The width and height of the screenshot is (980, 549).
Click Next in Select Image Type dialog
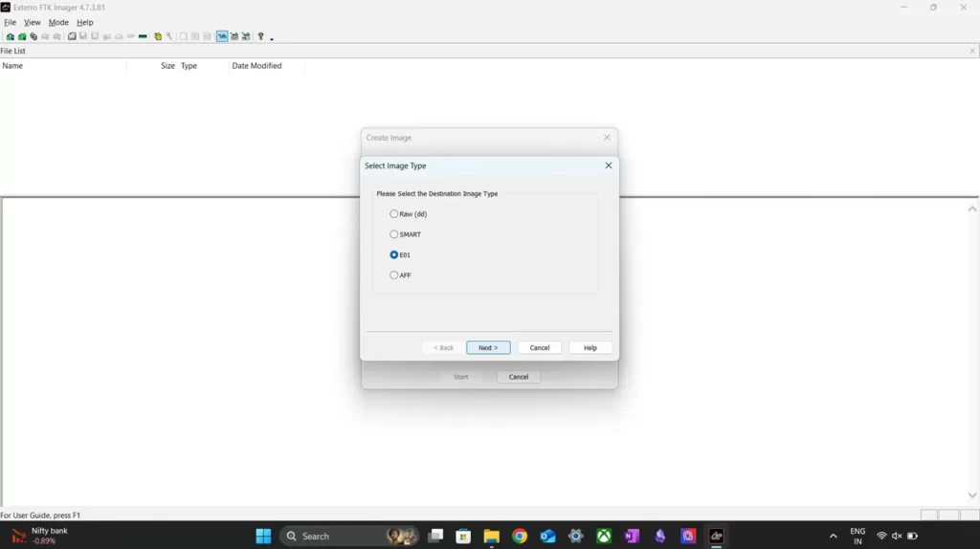(488, 348)
